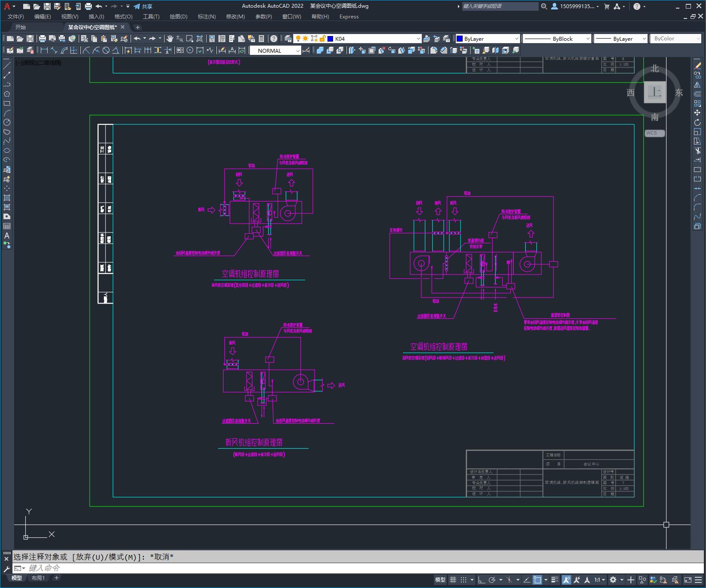
Task: Click the QuickCalc calculator icon
Action: pos(261,39)
